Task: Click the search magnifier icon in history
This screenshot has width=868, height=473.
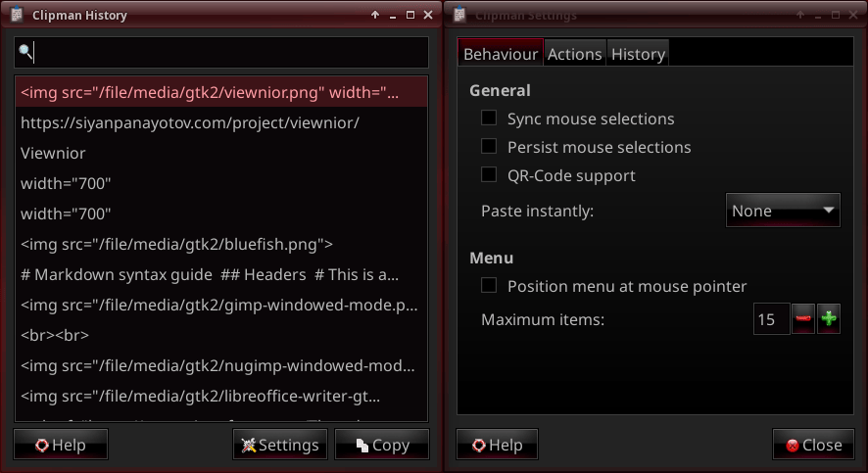Action: [26, 52]
